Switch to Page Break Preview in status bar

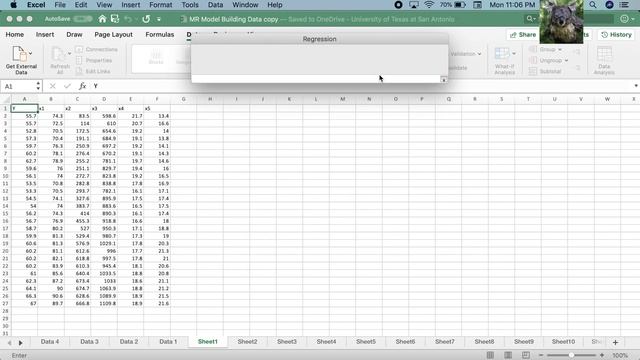point(526,355)
